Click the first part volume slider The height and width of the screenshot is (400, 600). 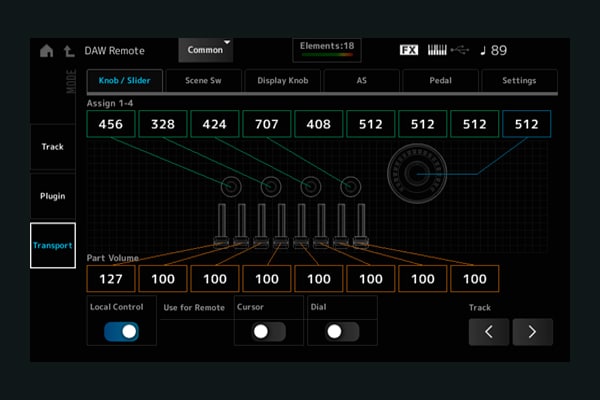221,230
